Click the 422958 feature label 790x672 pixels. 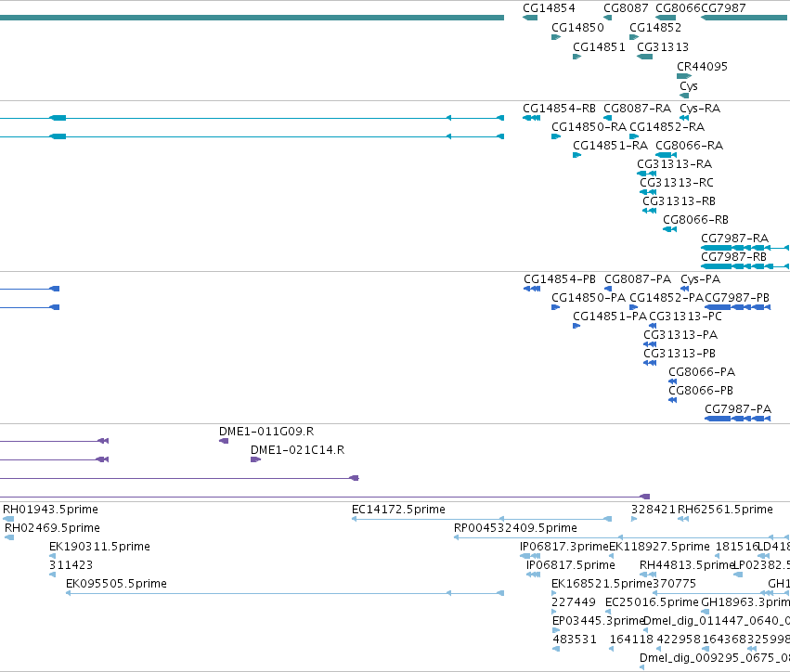click(680, 640)
